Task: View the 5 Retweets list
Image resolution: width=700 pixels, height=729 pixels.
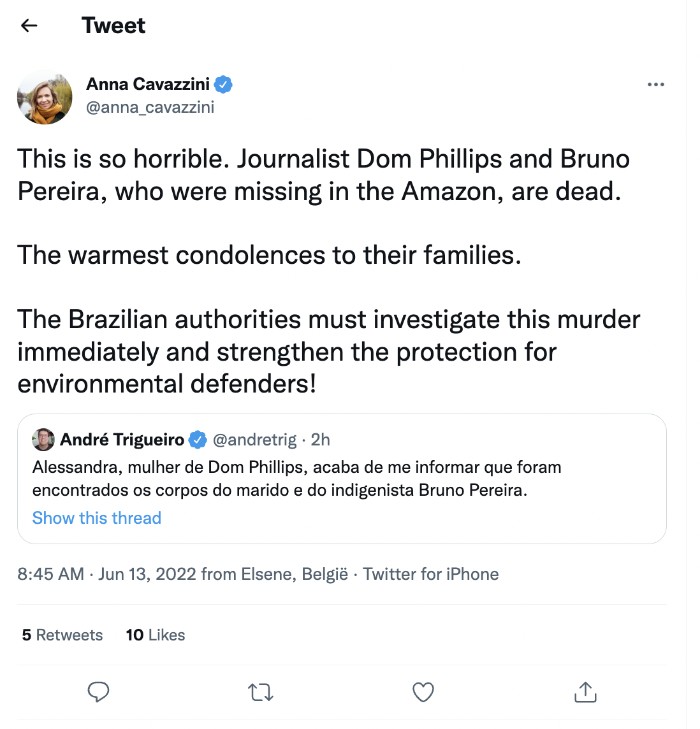Action: pyautogui.click(x=62, y=635)
